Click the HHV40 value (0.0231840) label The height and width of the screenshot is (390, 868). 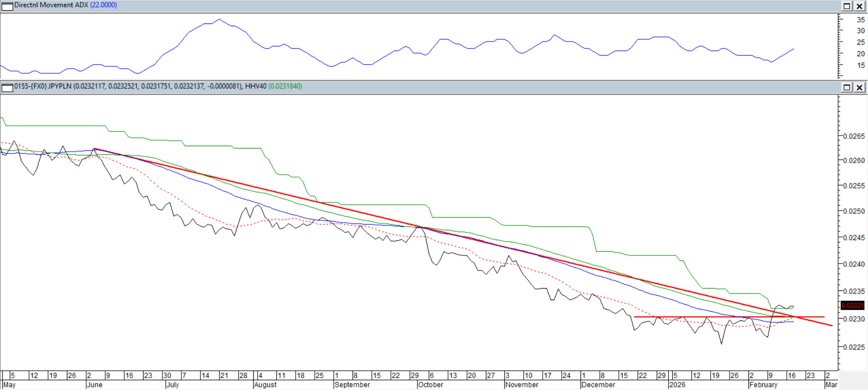pyautogui.click(x=285, y=86)
